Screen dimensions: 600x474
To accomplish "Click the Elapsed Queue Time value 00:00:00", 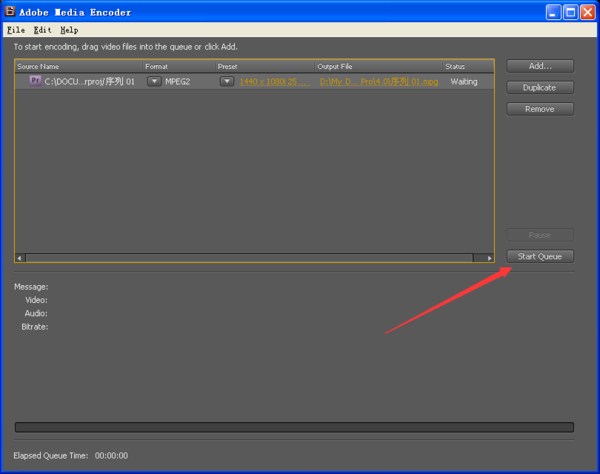I will (x=111, y=456).
